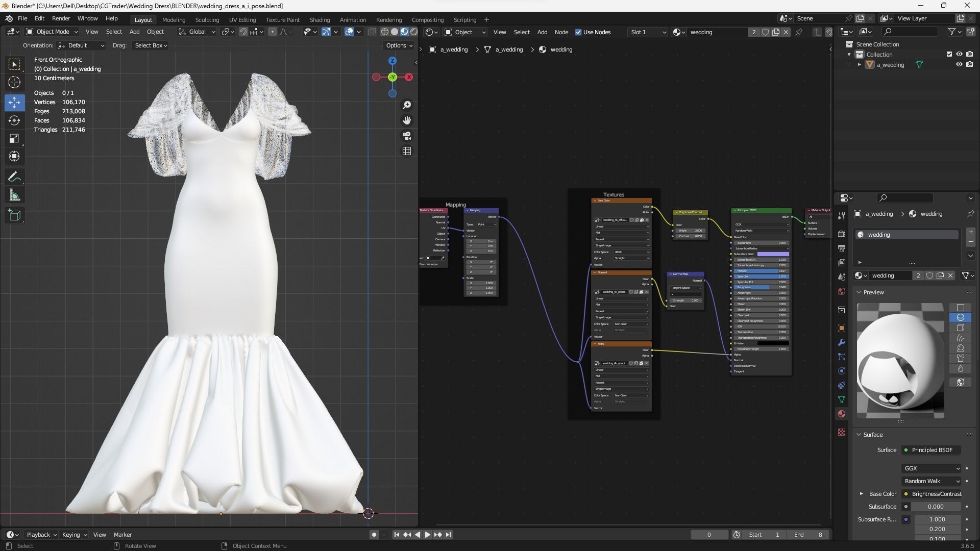Select the hair strands preview icon
Image resolution: width=980 pixels, height=551 pixels.
coord(960,338)
